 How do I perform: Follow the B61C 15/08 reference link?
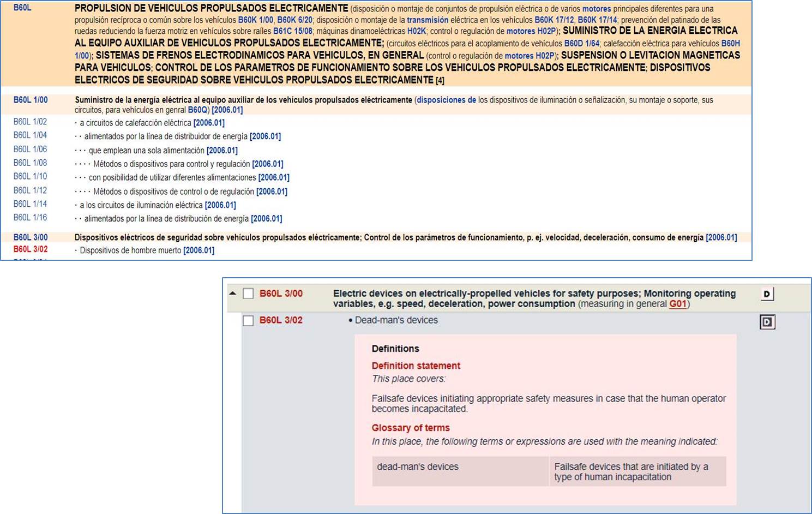(x=293, y=32)
